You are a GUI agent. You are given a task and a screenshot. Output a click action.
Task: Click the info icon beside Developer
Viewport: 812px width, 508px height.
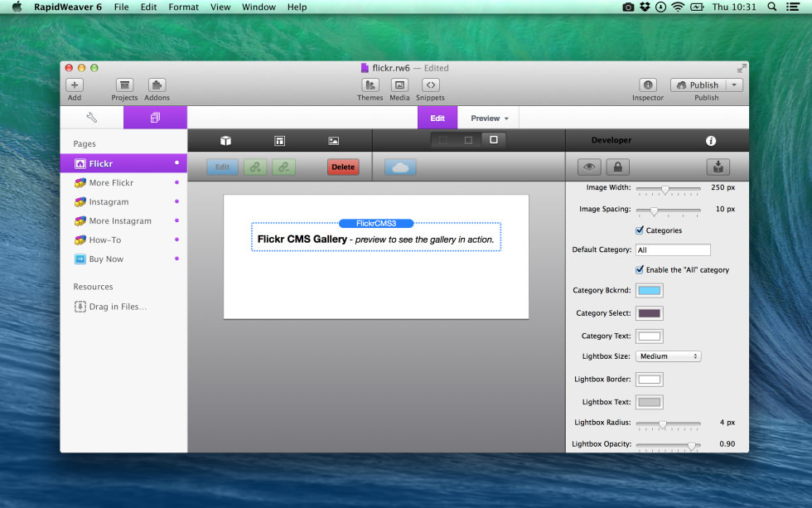[711, 140]
